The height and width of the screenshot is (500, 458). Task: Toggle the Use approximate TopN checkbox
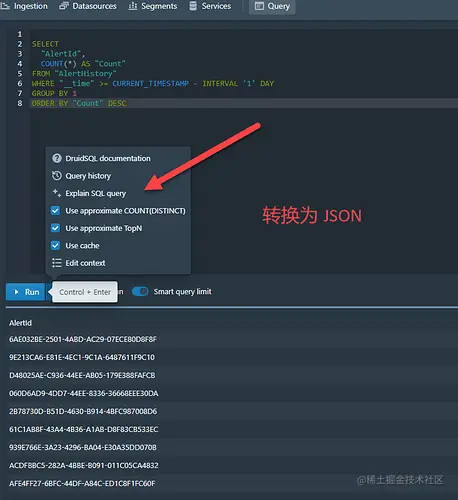coord(55,228)
